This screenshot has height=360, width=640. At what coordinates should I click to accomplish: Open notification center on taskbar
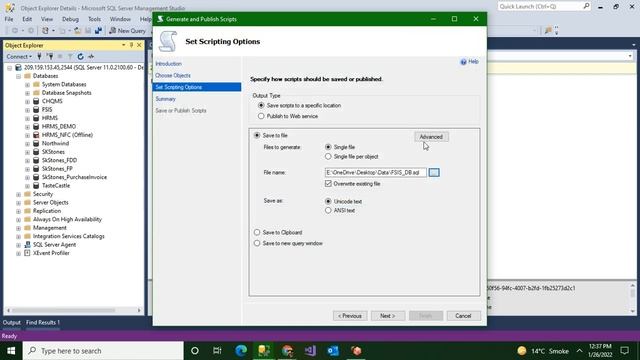tap(624, 351)
